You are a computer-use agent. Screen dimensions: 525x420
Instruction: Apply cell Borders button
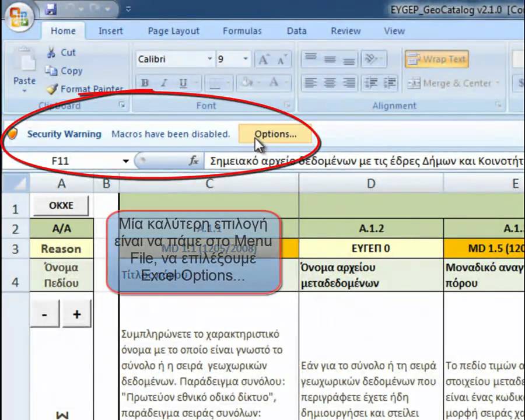pyautogui.click(x=215, y=83)
